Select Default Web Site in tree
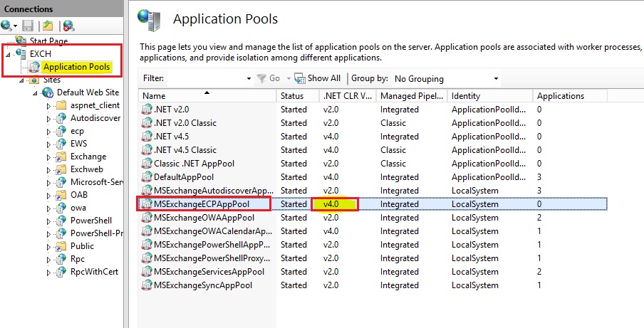Viewport: 644px width, 328px height. point(88,92)
